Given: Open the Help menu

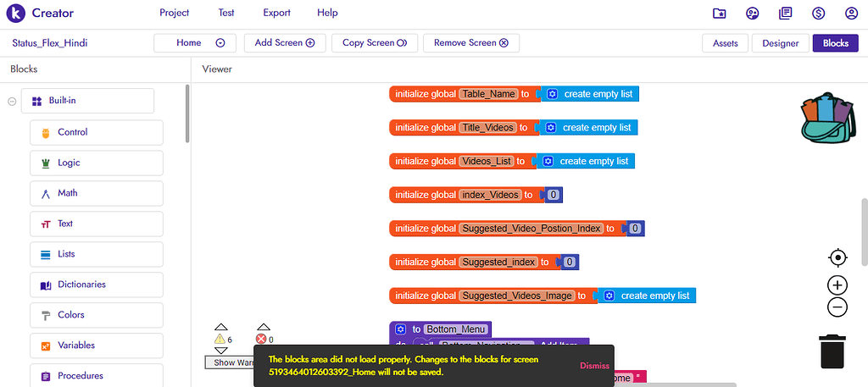Looking at the screenshot, I should pyautogui.click(x=327, y=13).
